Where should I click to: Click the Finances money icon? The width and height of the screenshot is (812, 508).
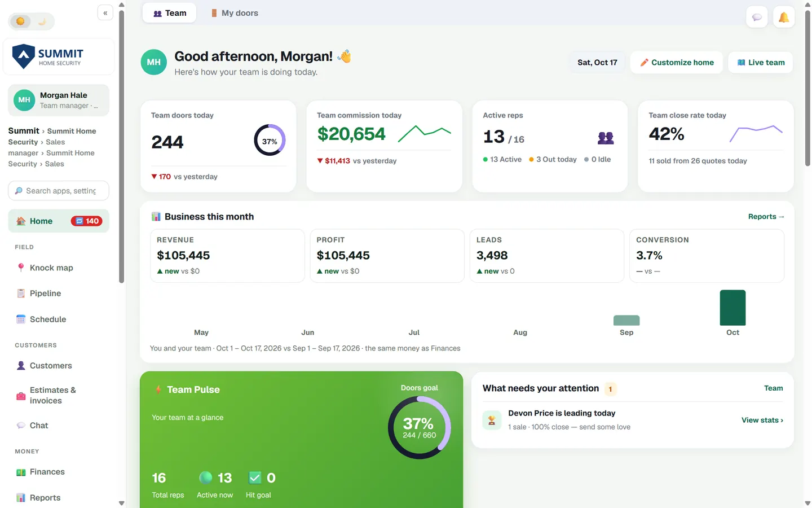[21, 472]
